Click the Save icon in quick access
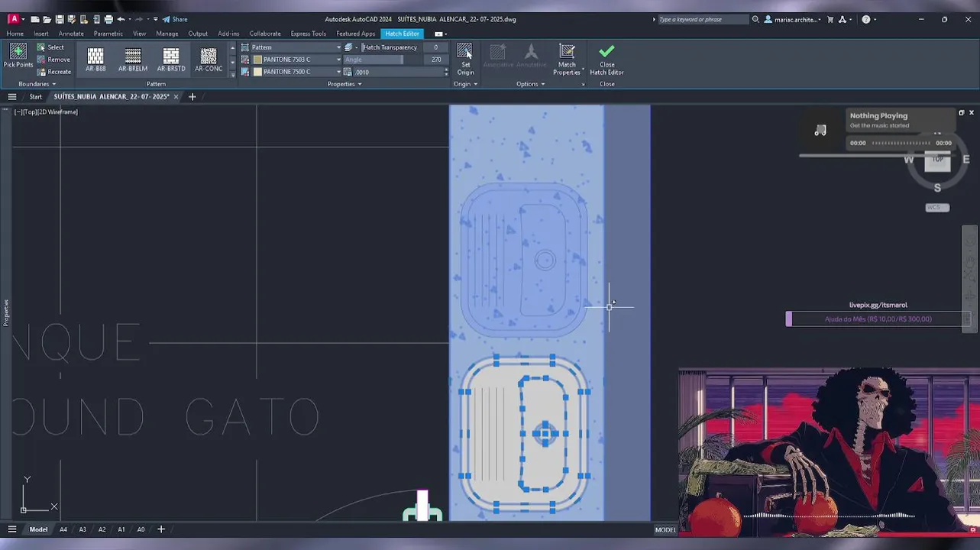 (60, 19)
